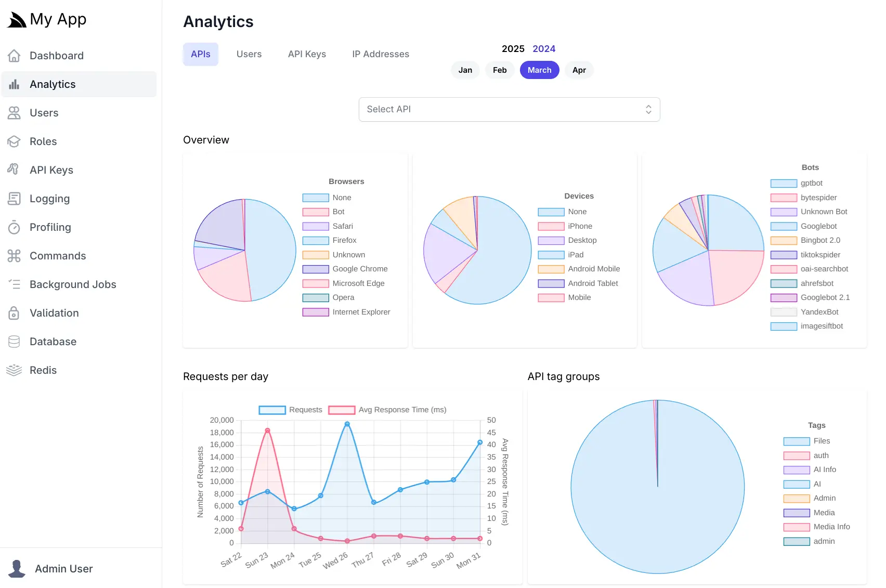
Task: Open the Select API dropdown
Action: pos(509,109)
